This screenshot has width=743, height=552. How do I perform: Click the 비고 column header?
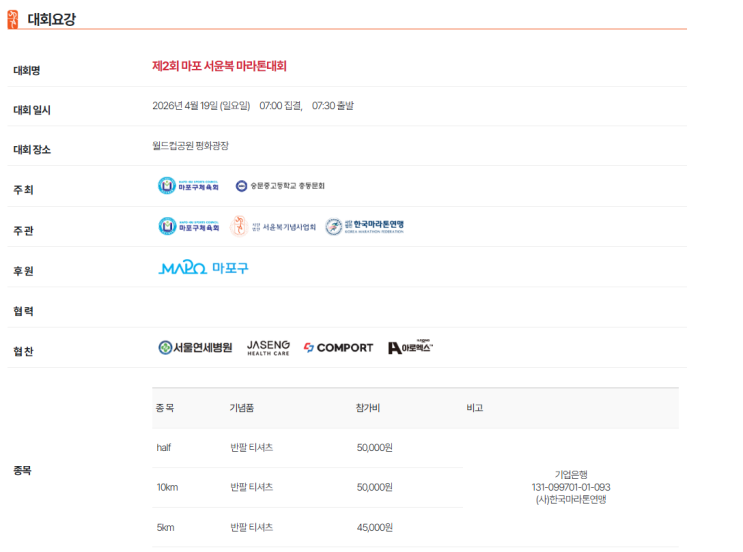tap(475, 408)
